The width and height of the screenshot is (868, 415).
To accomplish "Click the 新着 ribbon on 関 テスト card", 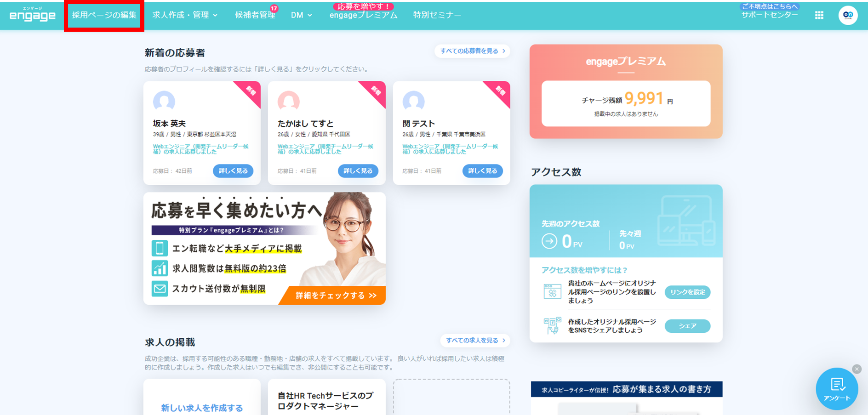I will (x=500, y=91).
